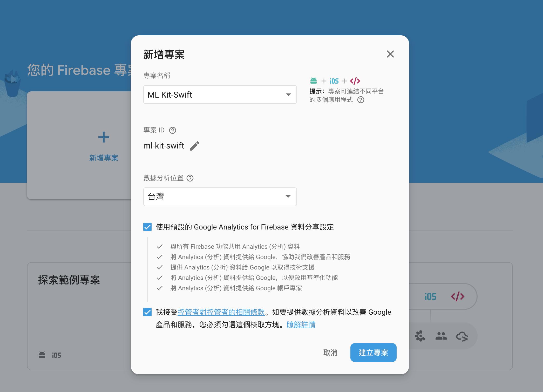Viewport: 543px width, 392px height.
Task: Click the 以取得技術支援 sharing line
Action: point(242,267)
